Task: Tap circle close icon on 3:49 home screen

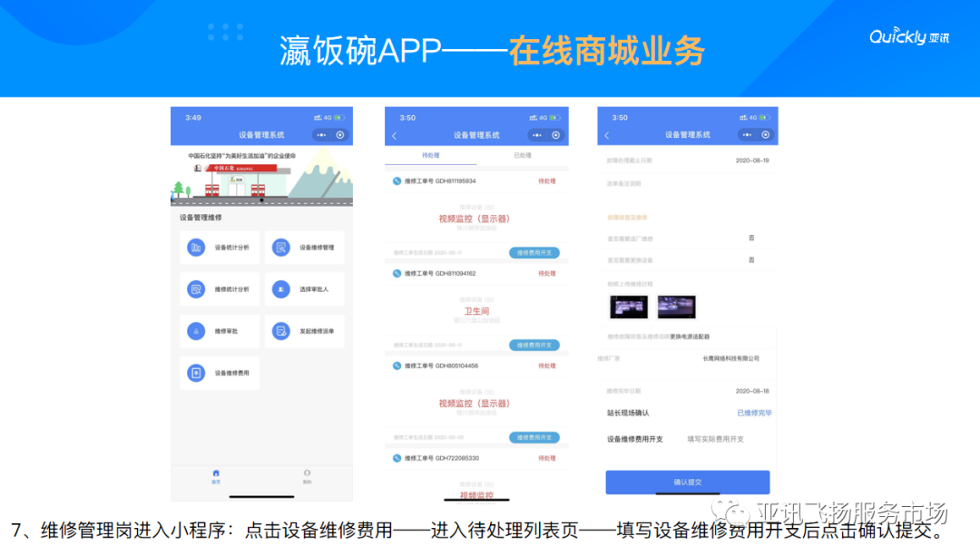Action: pos(340,135)
